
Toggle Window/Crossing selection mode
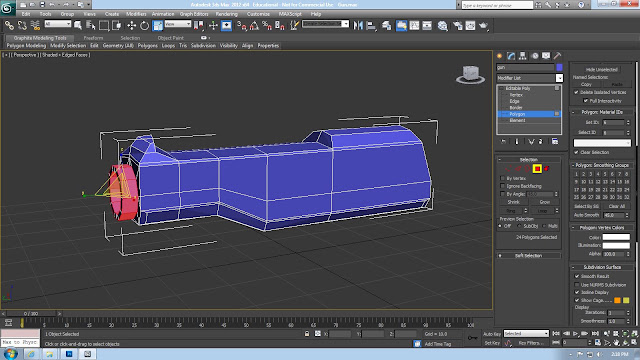coord(117,26)
